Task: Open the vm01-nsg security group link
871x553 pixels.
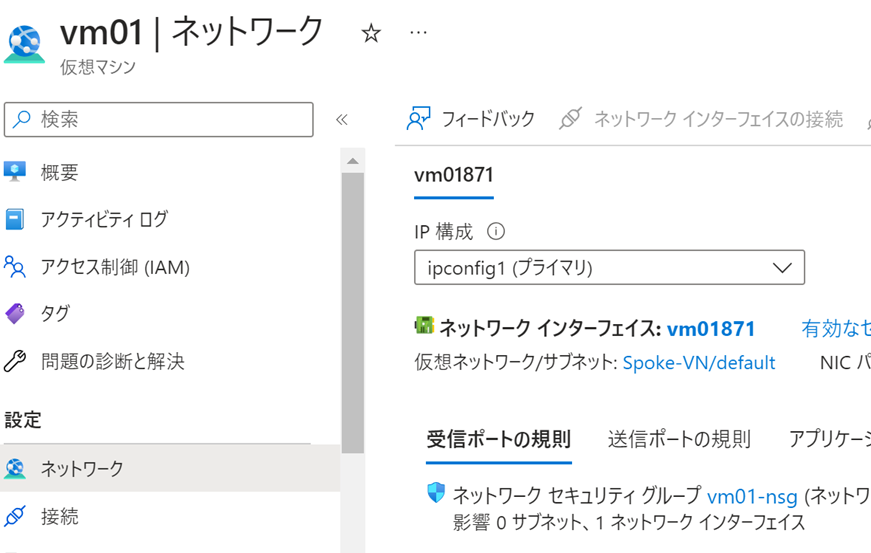Action: [754, 495]
